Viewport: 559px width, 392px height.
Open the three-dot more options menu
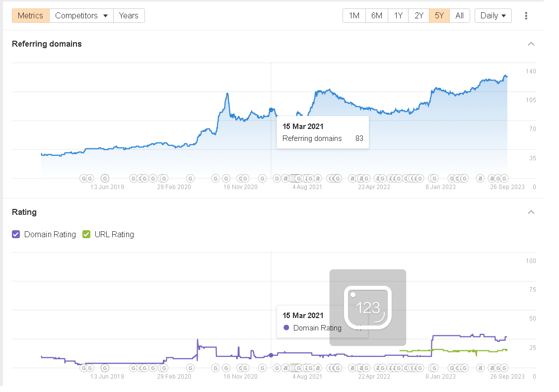click(x=526, y=16)
